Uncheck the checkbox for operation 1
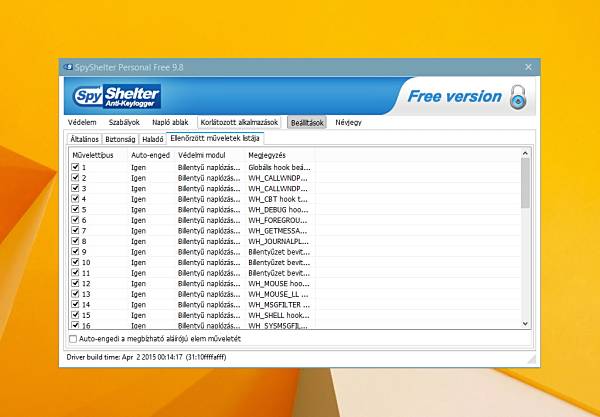The width and height of the screenshot is (600, 417). (75, 167)
